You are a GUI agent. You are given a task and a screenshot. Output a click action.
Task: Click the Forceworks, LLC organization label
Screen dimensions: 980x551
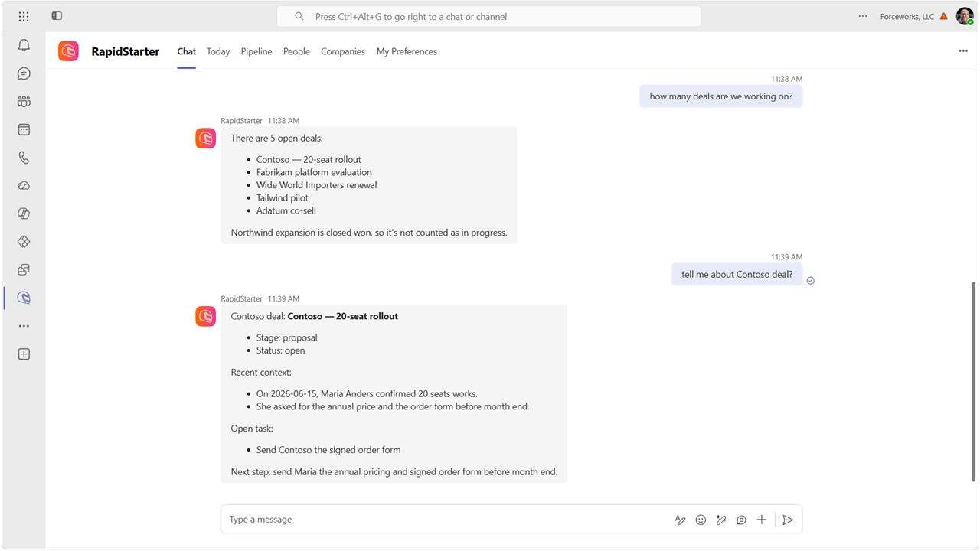907,16
